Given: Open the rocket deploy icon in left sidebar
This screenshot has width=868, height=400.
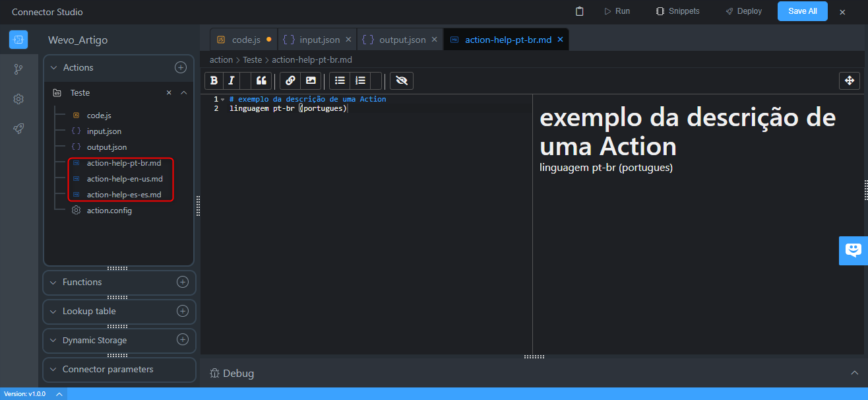Looking at the screenshot, I should [18, 129].
